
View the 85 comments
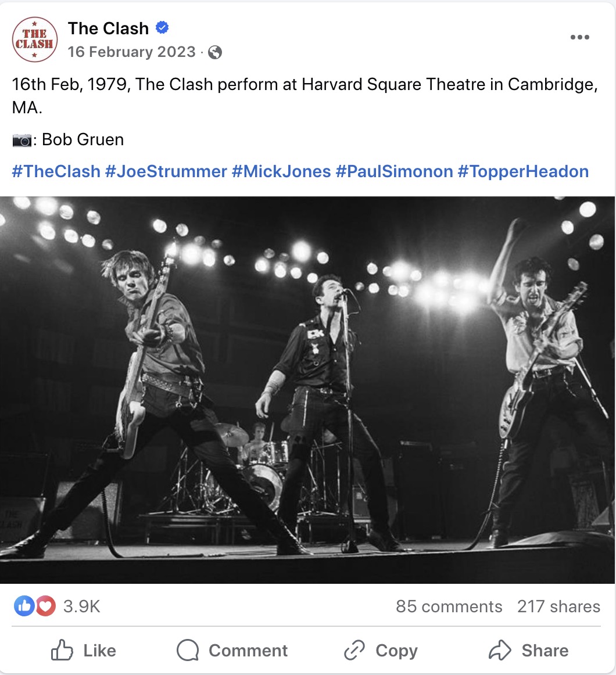pos(449,606)
